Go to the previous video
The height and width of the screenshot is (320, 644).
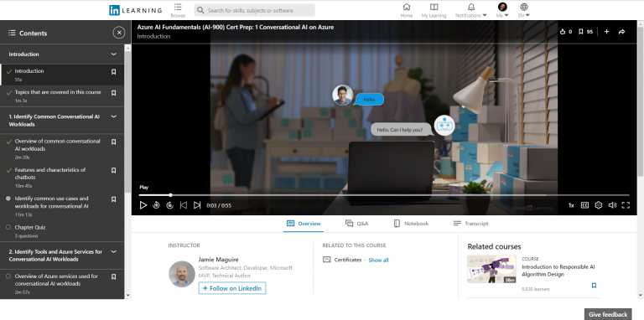(x=184, y=205)
